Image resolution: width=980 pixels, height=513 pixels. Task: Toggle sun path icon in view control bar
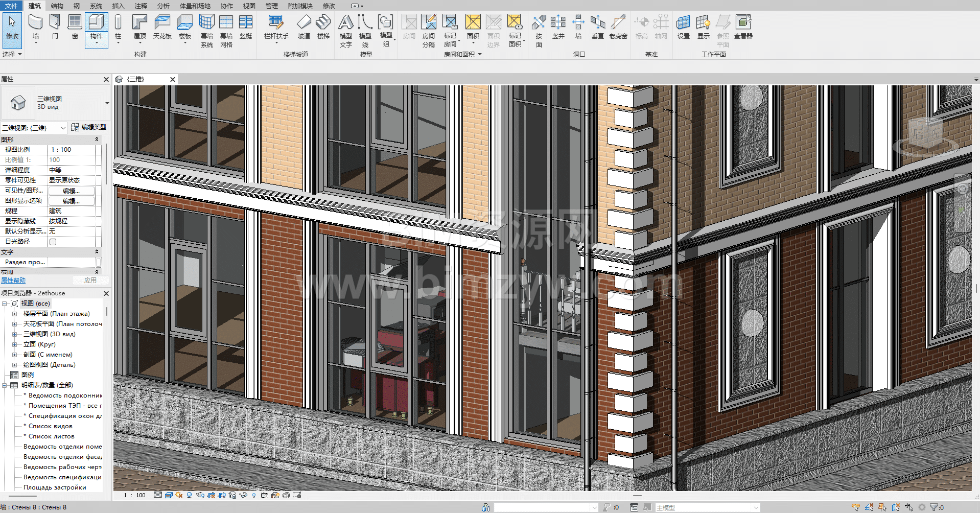click(x=179, y=495)
